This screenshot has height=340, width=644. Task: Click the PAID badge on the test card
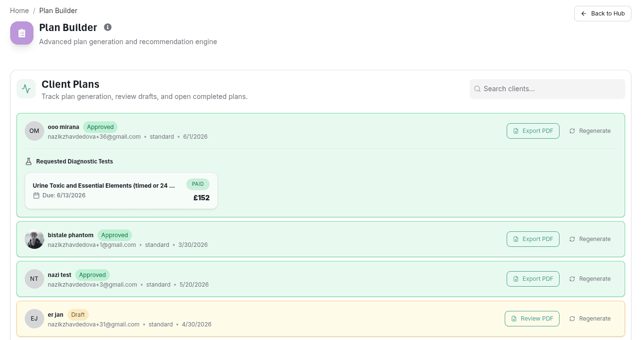pyautogui.click(x=198, y=184)
